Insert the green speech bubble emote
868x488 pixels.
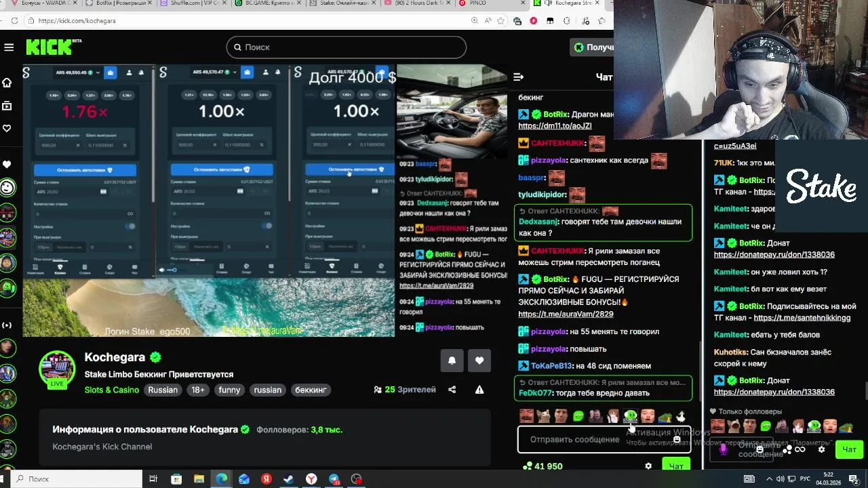tap(578, 416)
